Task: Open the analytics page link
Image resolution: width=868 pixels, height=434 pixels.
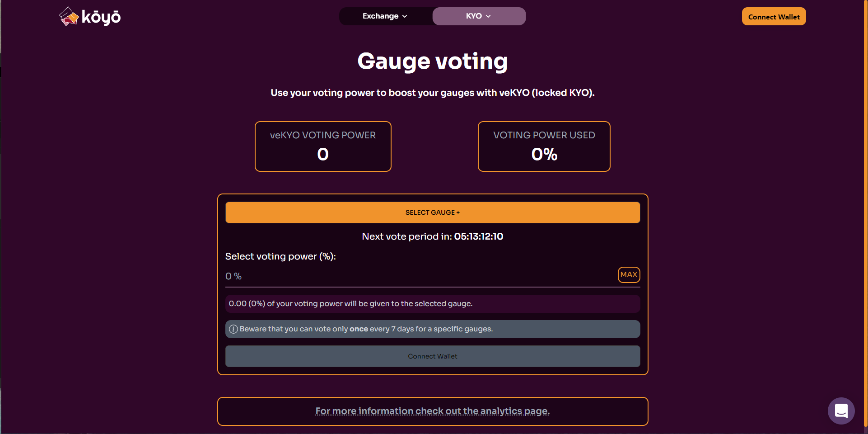Action: coord(433,411)
